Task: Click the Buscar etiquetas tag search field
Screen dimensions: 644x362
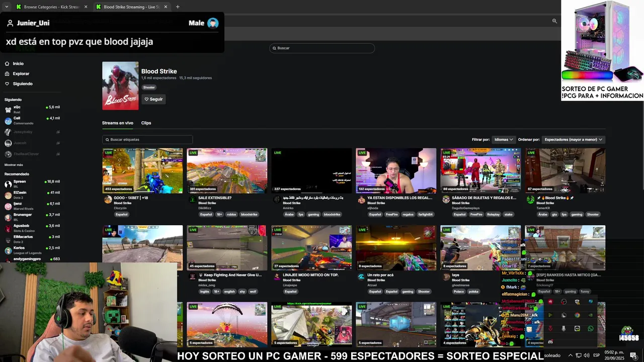Action: click(147, 139)
